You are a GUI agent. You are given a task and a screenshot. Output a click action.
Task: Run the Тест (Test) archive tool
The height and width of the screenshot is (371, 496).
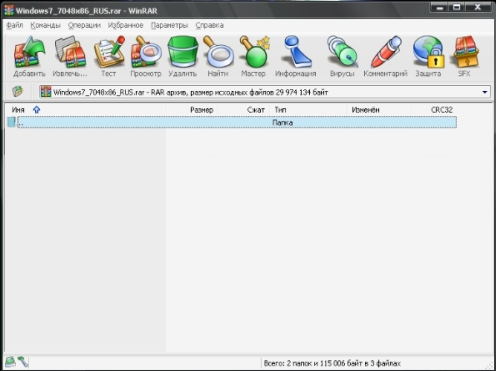click(x=109, y=56)
